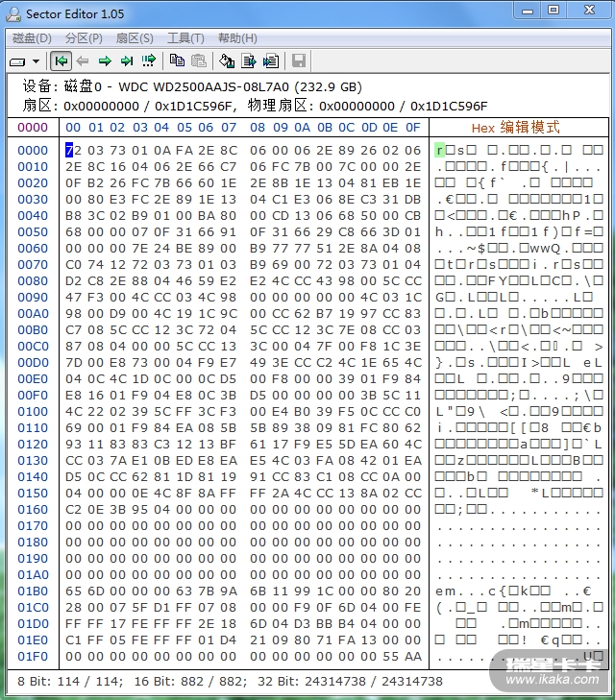Screen dimensions: 615x700
Task: Click the save floppy disk icon
Action: [299, 60]
